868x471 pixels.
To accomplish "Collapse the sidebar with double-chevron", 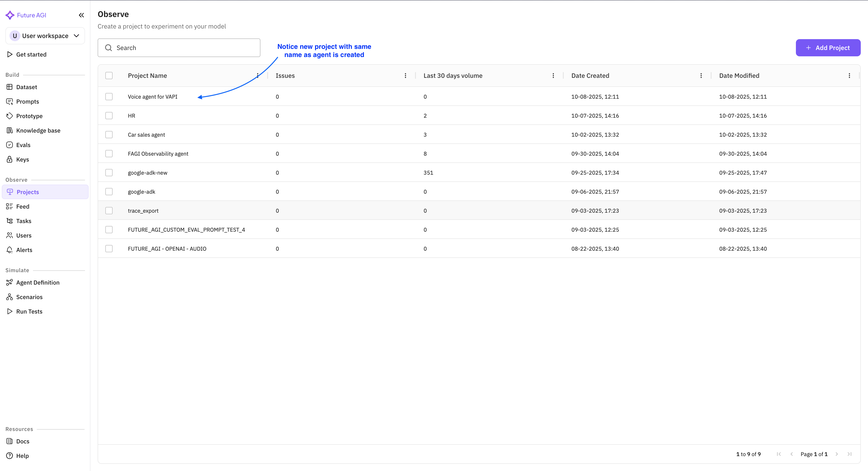I will [x=81, y=15].
